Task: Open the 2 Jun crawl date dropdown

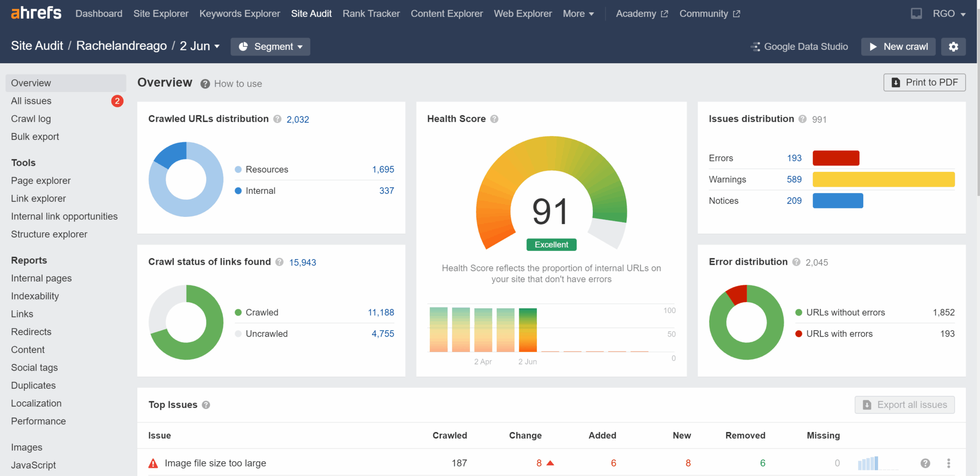Action: (200, 46)
